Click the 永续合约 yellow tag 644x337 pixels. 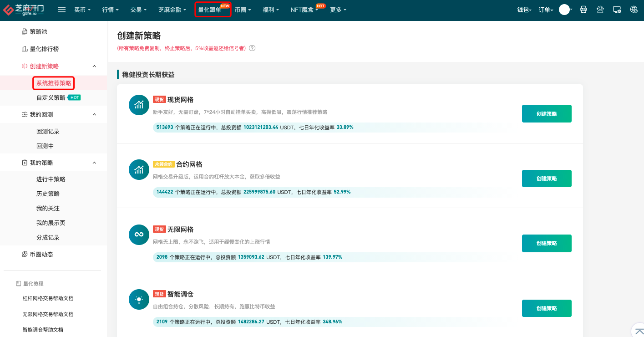point(164,164)
